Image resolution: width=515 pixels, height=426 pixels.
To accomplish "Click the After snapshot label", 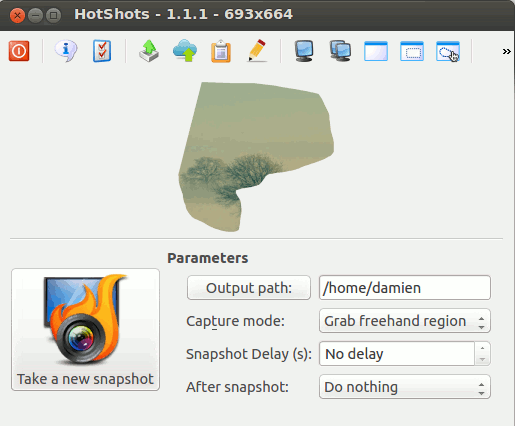I will tap(237, 387).
